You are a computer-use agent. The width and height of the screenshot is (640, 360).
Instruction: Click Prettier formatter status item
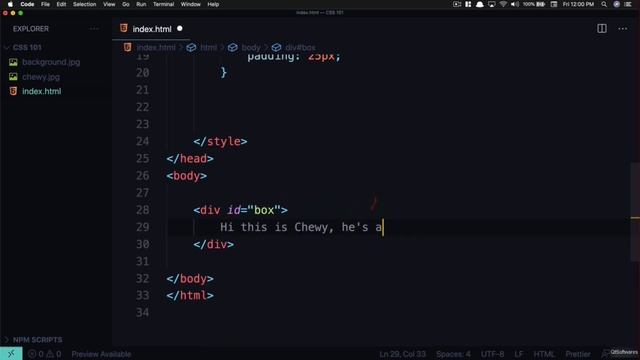click(x=578, y=354)
